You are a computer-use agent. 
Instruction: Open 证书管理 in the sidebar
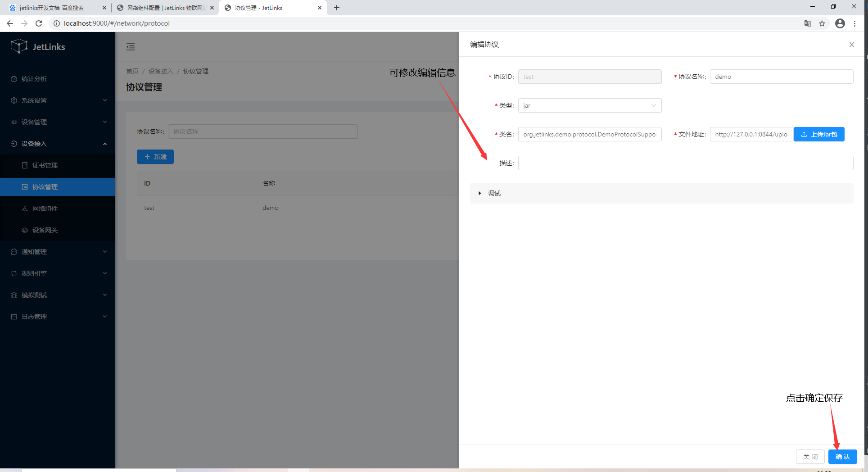45,165
